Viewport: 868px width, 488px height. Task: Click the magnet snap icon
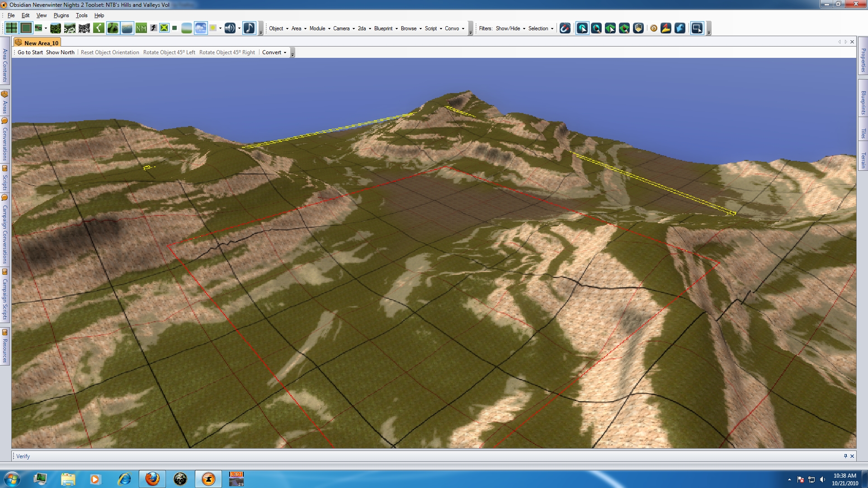click(565, 28)
